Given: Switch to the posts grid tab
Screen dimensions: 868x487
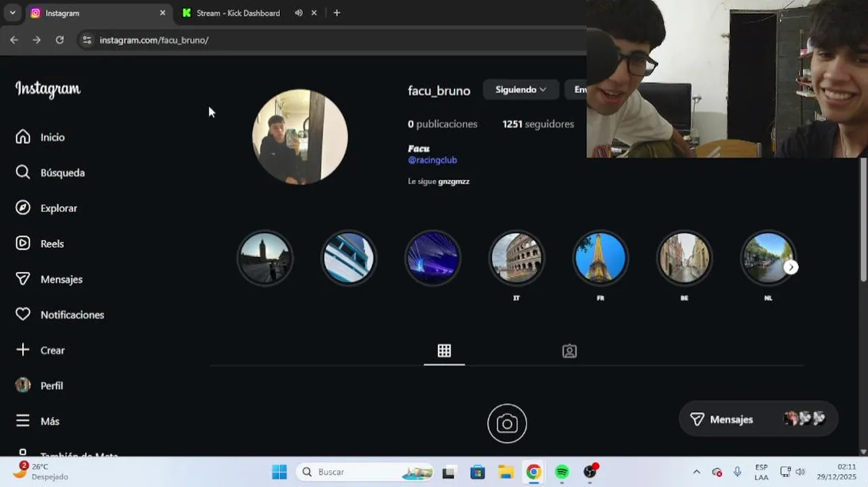Looking at the screenshot, I should click(444, 350).
